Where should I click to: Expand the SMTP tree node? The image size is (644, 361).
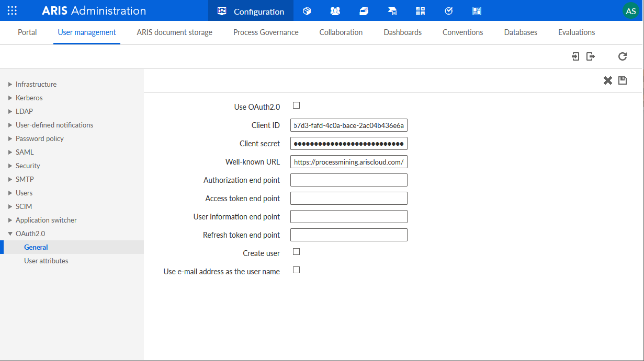(x=10, y=179)
